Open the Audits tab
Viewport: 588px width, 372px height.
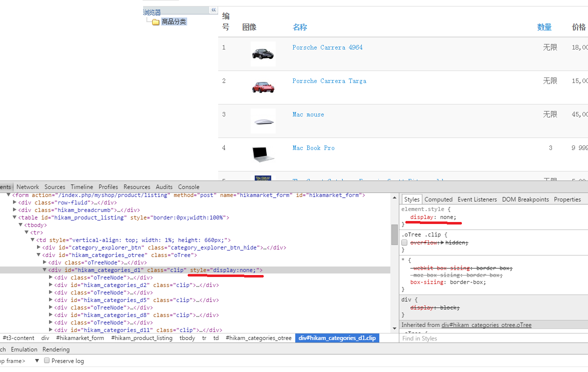point(164,187)
